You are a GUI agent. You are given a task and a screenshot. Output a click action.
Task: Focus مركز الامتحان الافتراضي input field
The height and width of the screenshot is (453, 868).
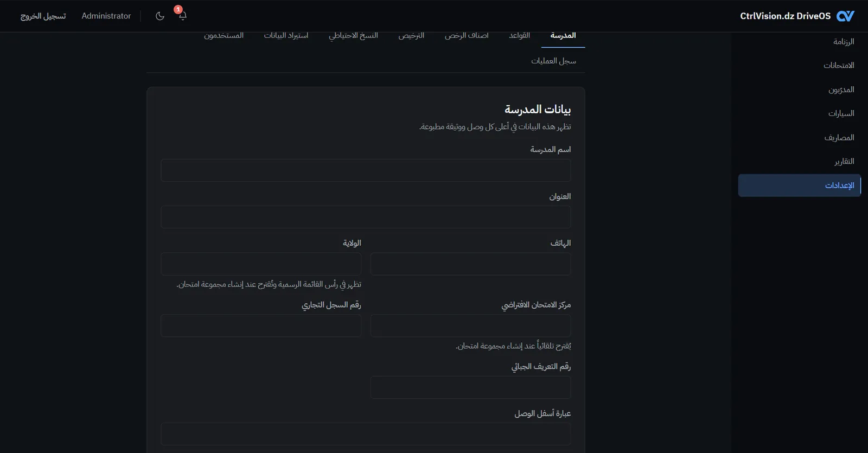click(470, 326)
